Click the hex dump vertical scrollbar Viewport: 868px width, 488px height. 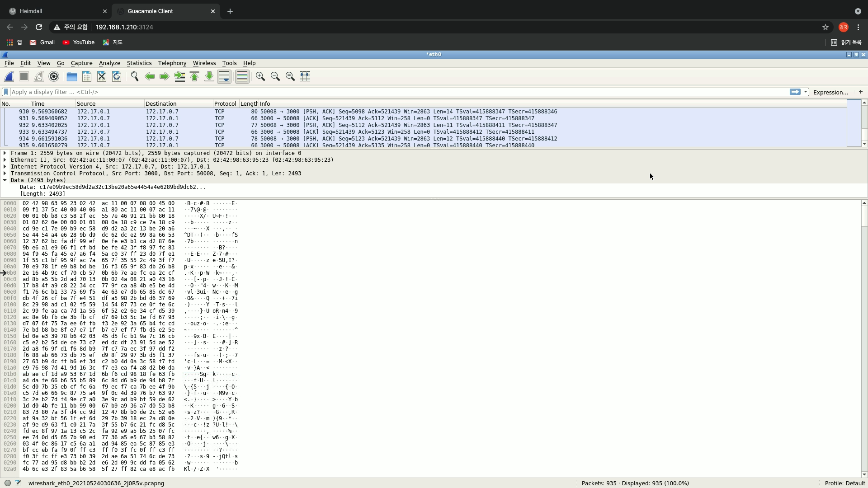point(864,339)
